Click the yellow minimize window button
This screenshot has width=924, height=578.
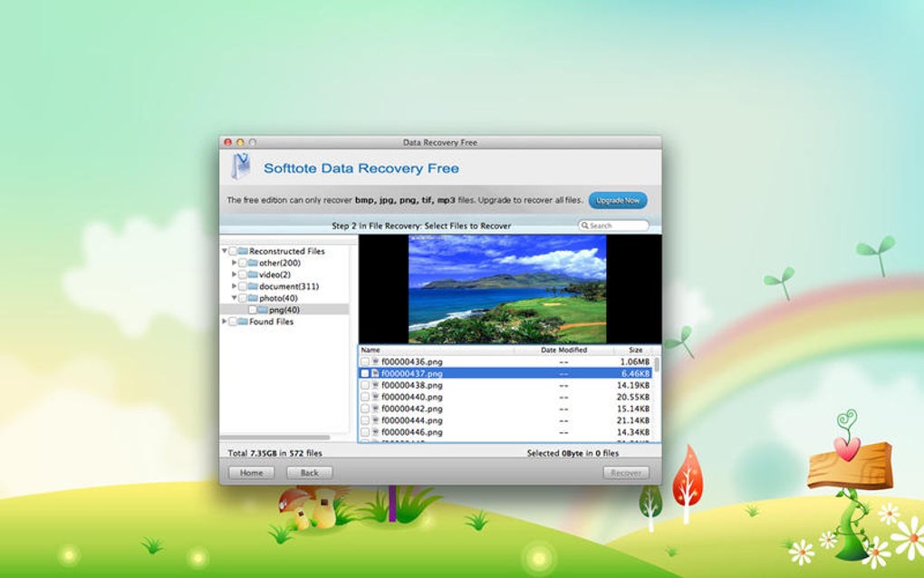[x=240, y=142]
